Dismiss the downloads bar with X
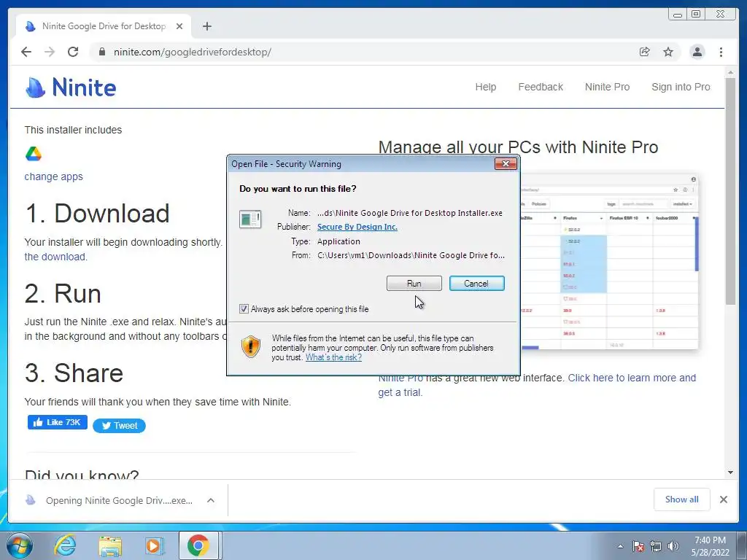The image size is (747, 560). [723, 499]
